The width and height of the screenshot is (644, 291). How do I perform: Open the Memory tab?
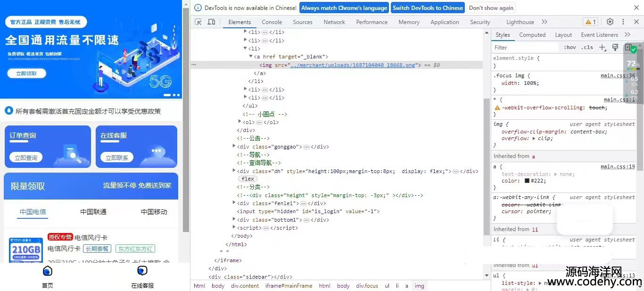click(x=409, y=22)
